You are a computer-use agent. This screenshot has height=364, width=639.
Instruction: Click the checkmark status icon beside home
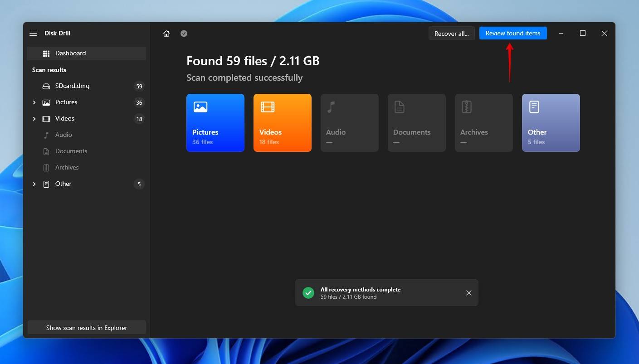[184, 34]
